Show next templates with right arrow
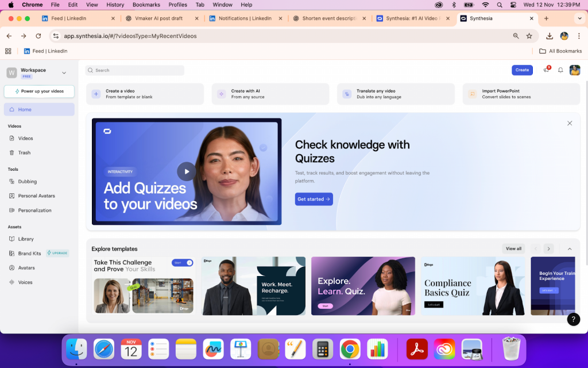The height and width of the screenshot is (368, 588). pyautogui.click(x=548, y=249)
